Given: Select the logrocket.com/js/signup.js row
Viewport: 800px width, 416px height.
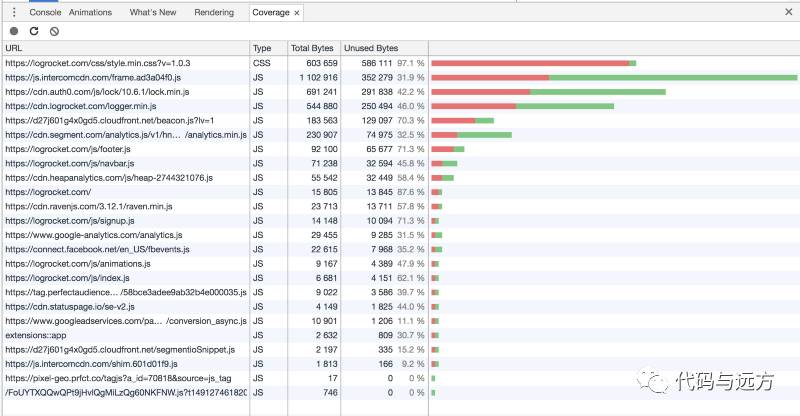Looking at the screenshot, I should click(x=401, y=221).
